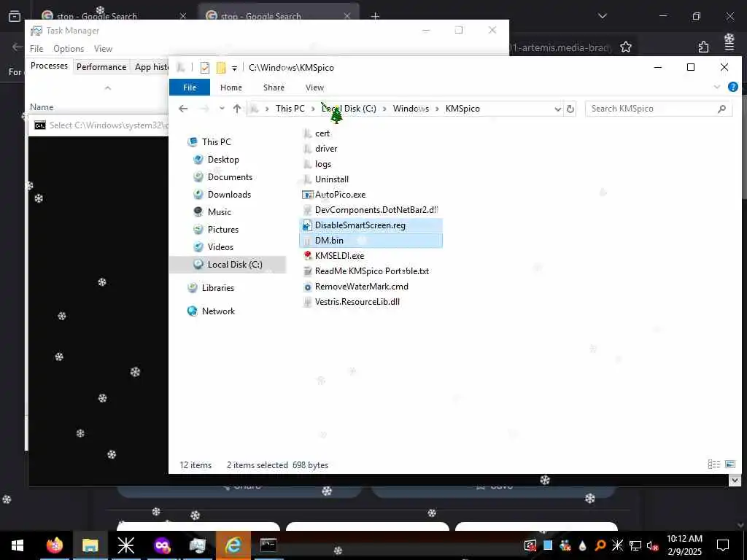Open the View ribbon tab in Explorer
Viewport: 747px width, 560px height.
click(x=314, y=87)
